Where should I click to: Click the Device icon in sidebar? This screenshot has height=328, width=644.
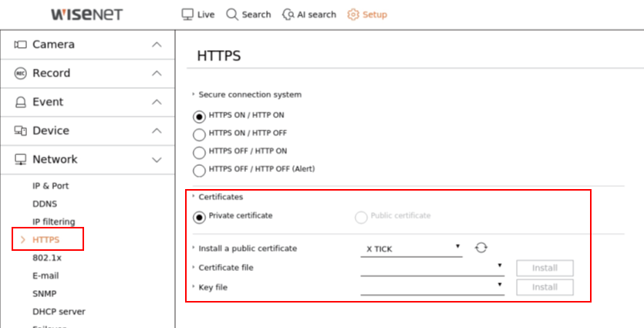[21, 130]
